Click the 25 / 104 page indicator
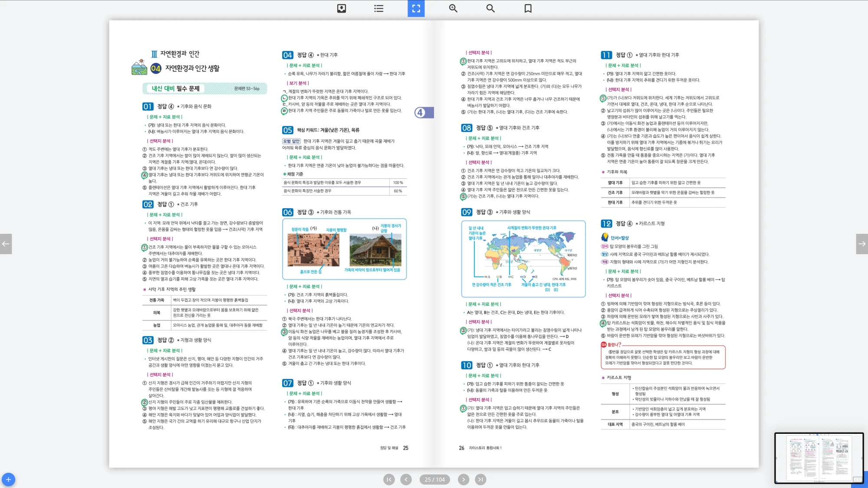Viewport: 868px width, 488px height. click(x=434, y=479)
